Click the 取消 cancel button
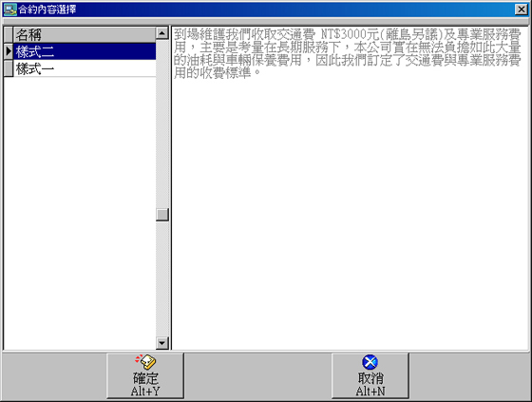The height and width of the screenshot is (402, 532). (370, 375)
